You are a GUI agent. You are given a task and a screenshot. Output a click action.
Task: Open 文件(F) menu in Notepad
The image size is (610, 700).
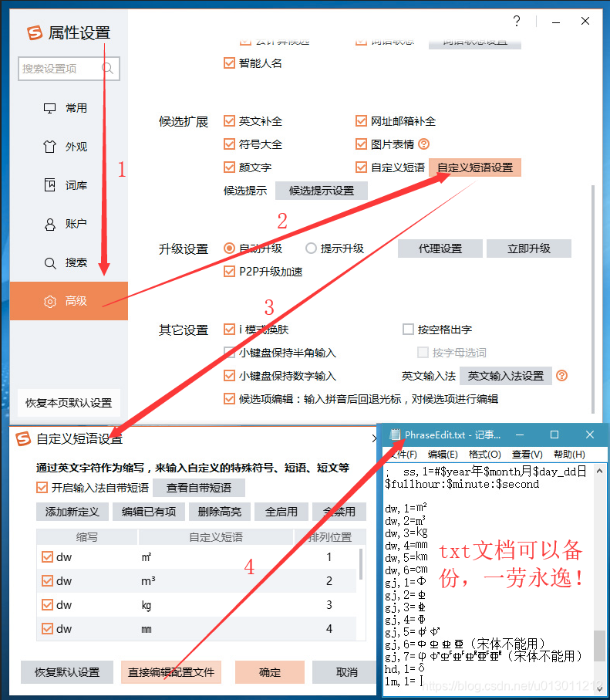pyautogui.click(x=402, y=455)
